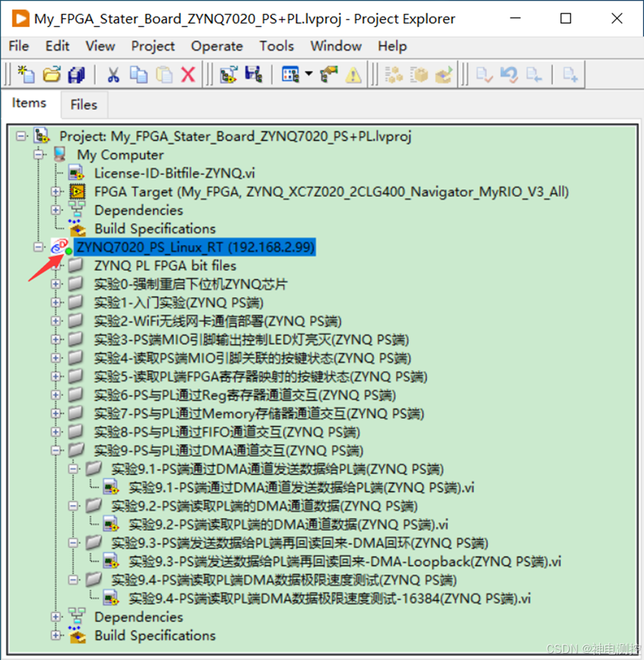Click the Deploy package toolbar icon
The image size is (644, 660).
click(x=419, y=74)
